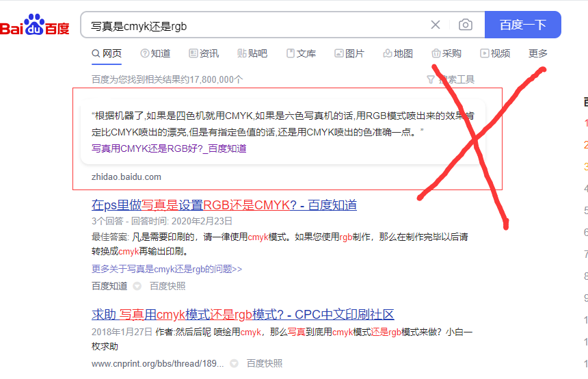
Task: Switch to the 视频 tab
Action: [x=495, y=53]
